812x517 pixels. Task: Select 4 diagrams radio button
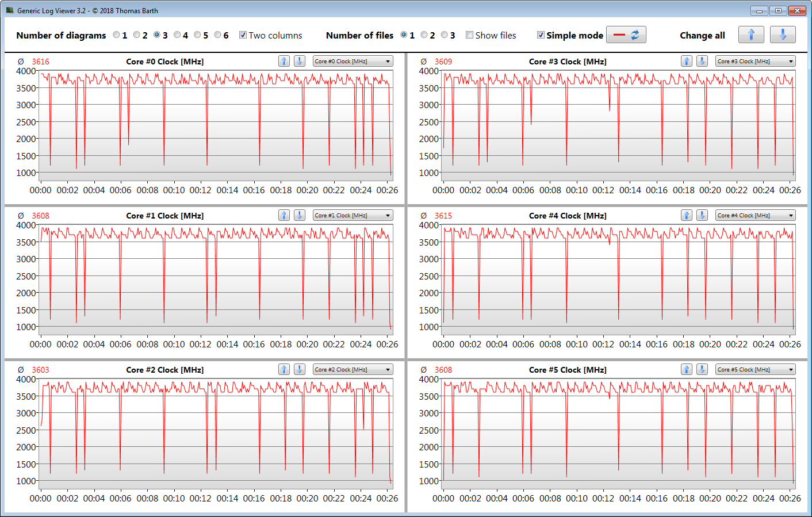(x=177, y=35)
